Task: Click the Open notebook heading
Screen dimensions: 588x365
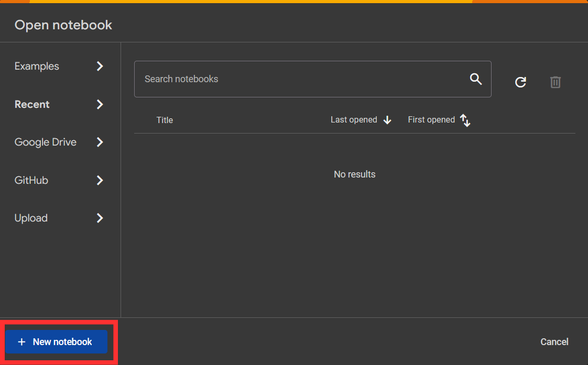Action: 63,25
